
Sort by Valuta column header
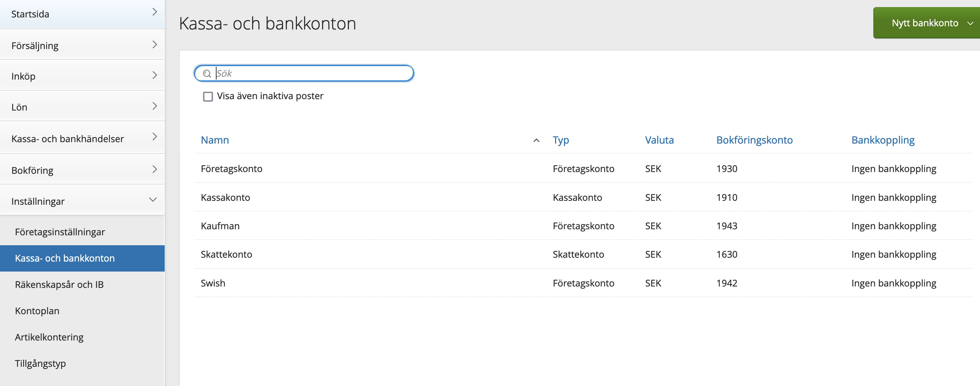(659, 140)
